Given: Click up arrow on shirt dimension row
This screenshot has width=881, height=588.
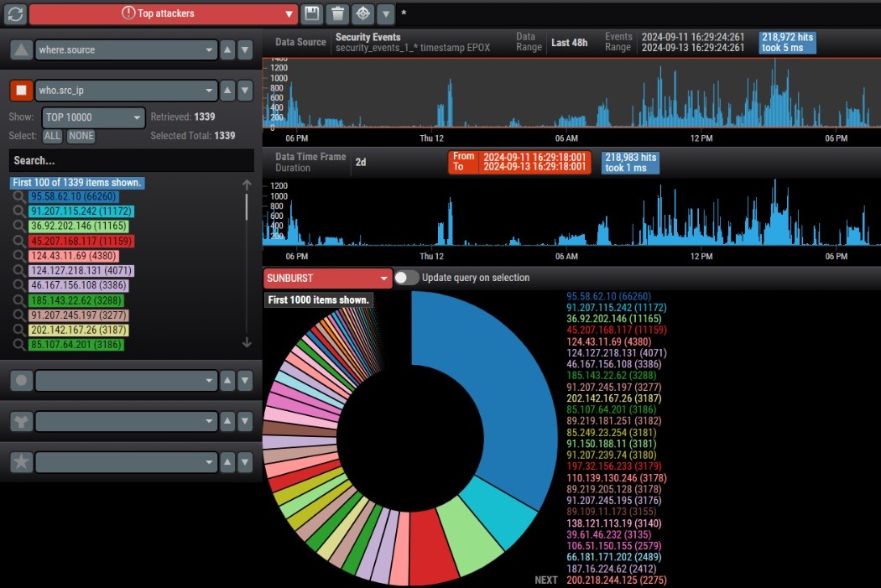Looking at the screenshot, I should (227, 421).
